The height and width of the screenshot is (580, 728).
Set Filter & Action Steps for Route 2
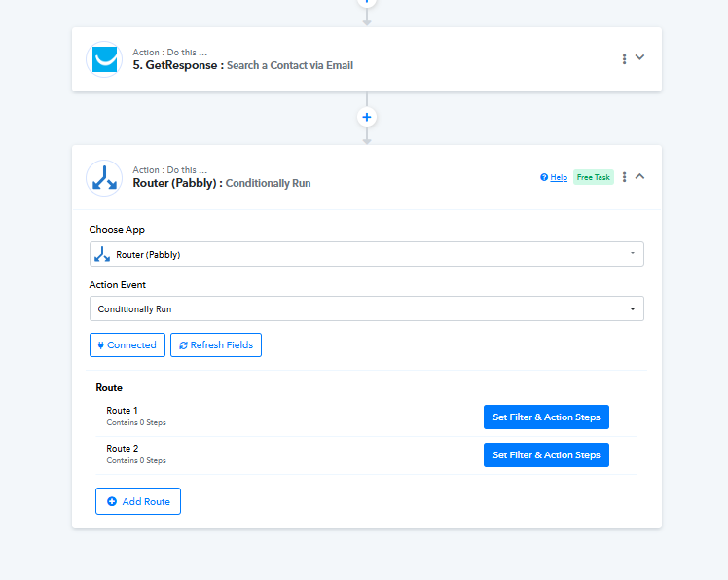click(x=546, y=454)
